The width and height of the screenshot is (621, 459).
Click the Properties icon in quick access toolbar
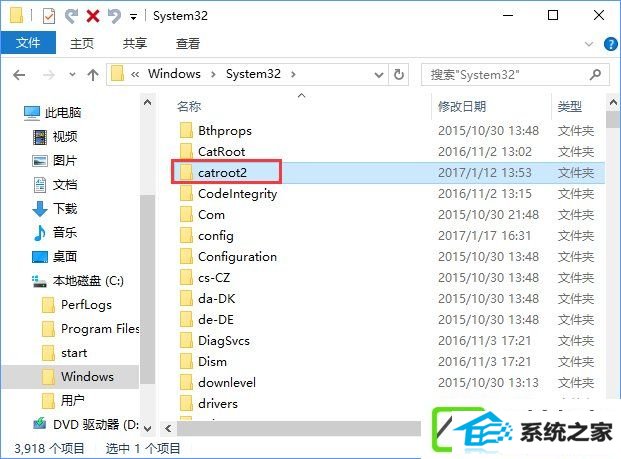coord(49,16)
